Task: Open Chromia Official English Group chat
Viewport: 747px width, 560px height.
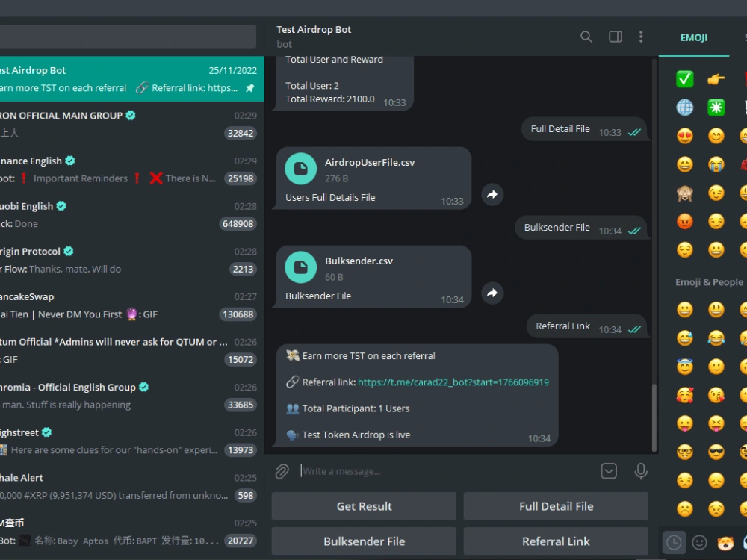Action: [x=132, y=395]
